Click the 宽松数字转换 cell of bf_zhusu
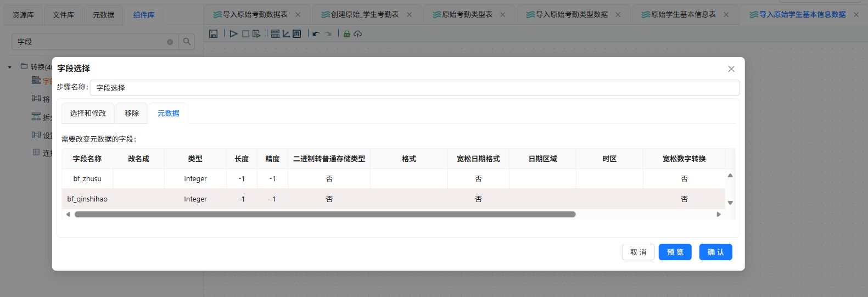The width and height of the screenshot is (868, 297). (684, 179)
